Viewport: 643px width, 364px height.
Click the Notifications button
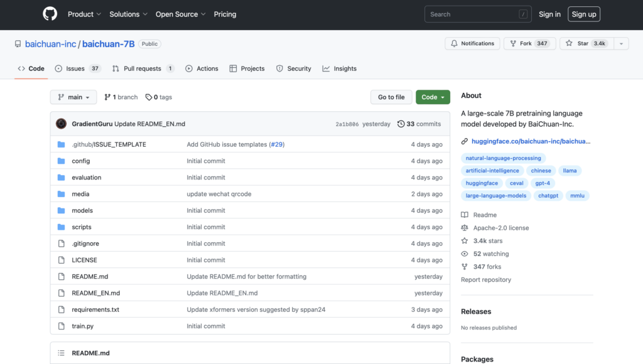click(472, 43)
